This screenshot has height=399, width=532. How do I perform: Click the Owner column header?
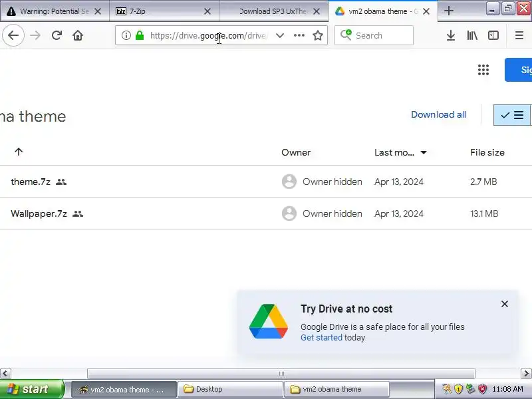click(296, 152)
